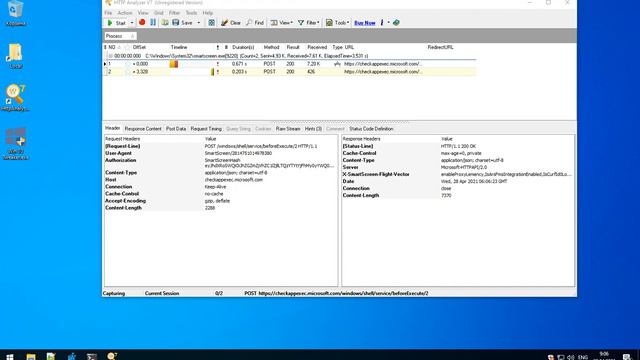Click the URL column header
The height and width of the screenshot is (360, 640).
pyautogui.click(x=349, y=47)
